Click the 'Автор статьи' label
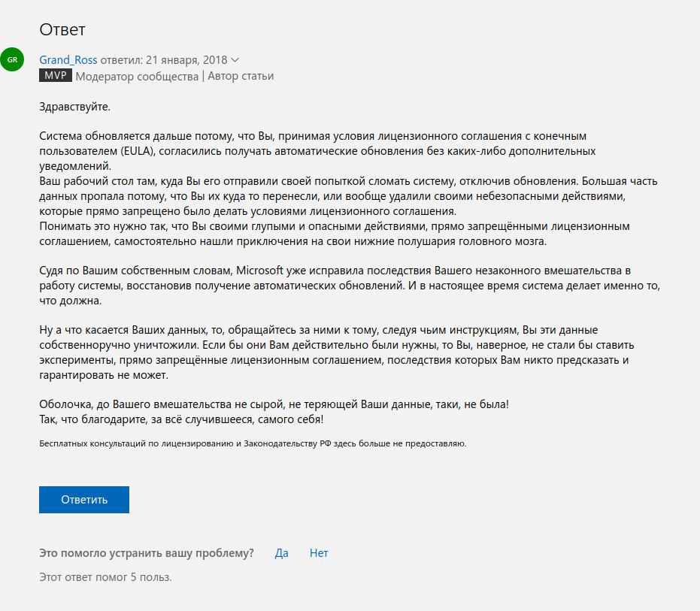Screen dimensions: 700x611 pos(241,76)
